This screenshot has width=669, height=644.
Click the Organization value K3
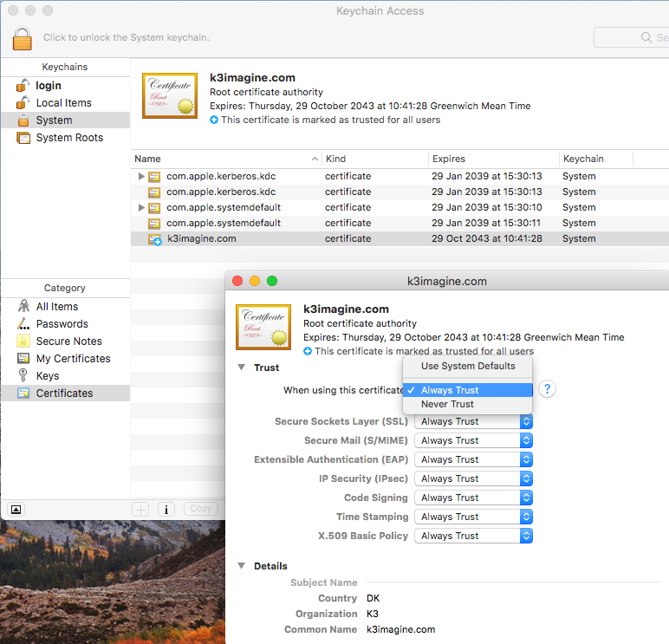373,614
